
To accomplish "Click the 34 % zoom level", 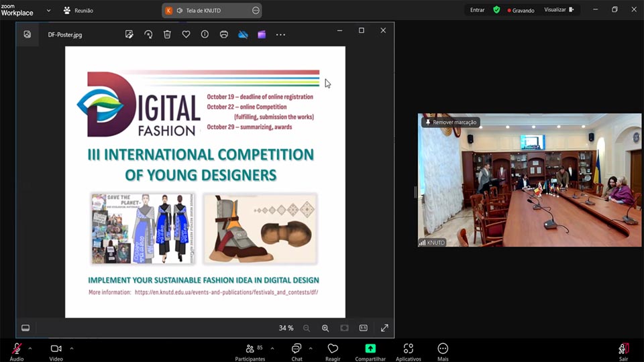I will (286, 328).
